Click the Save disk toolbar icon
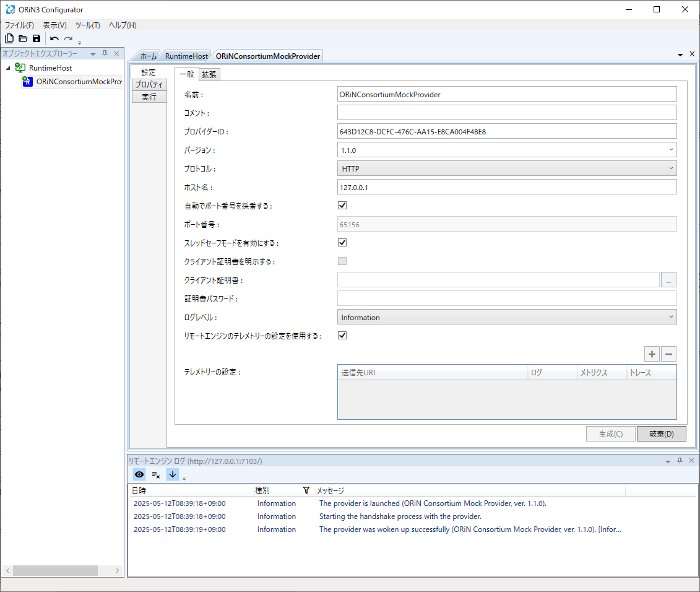 [x=37, y=39]
